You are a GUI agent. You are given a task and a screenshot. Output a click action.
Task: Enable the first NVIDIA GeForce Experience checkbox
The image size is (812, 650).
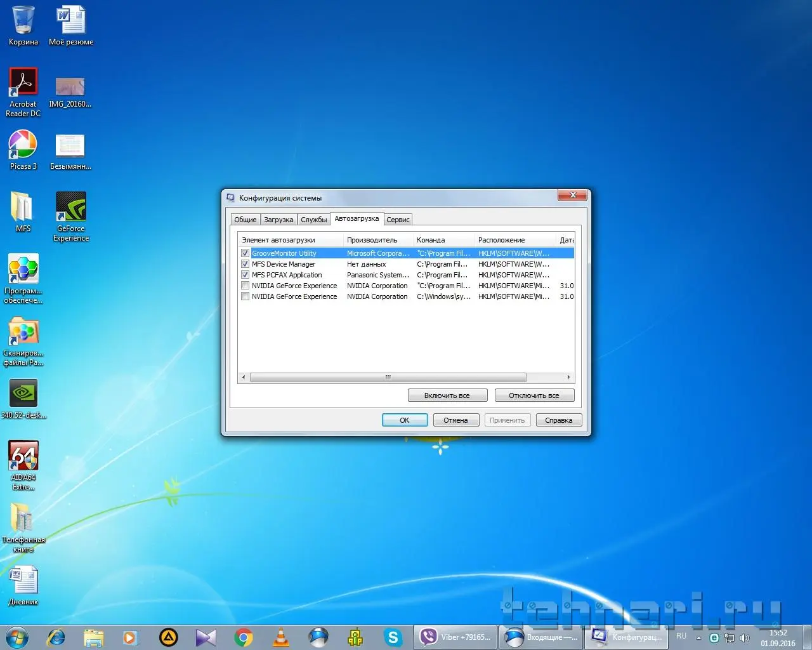point(245,286)
